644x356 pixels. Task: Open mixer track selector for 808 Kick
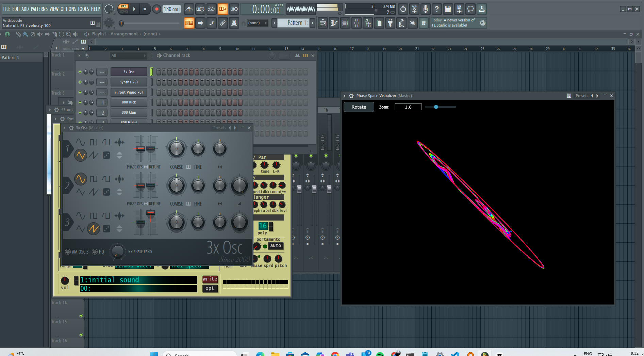[x=102, y=102]
